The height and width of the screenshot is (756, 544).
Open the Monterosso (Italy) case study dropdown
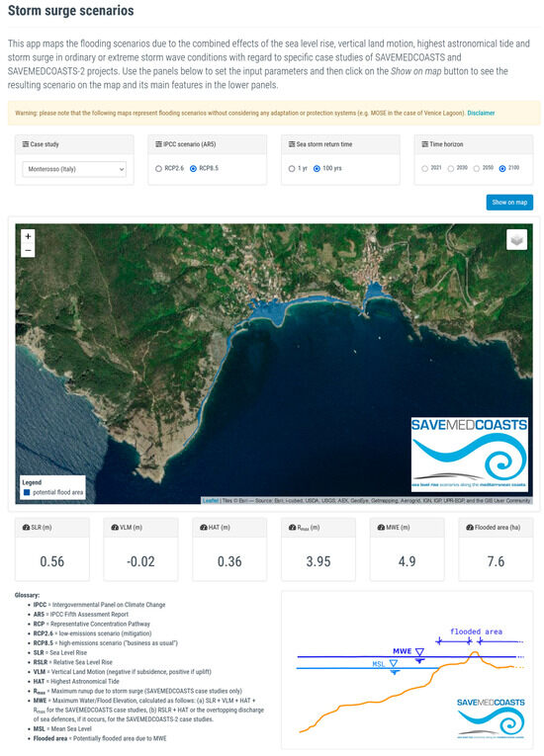point(74,169)
